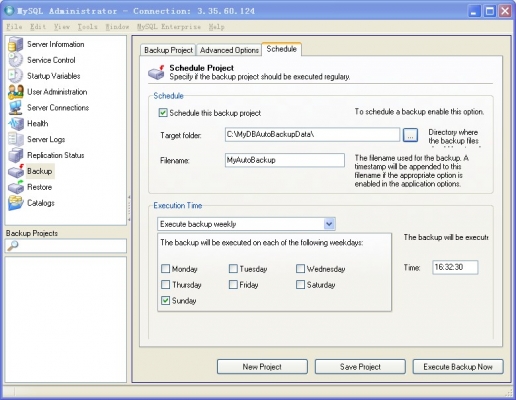Click the Replication Status icon
Screen dimensions: 516x400
coord(15,155)
